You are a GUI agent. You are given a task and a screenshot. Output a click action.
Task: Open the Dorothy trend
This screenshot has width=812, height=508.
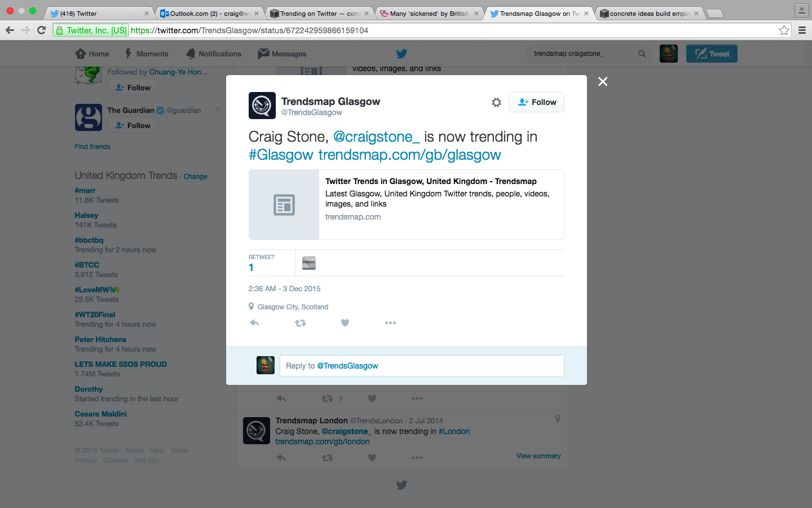tap(89, 389)
